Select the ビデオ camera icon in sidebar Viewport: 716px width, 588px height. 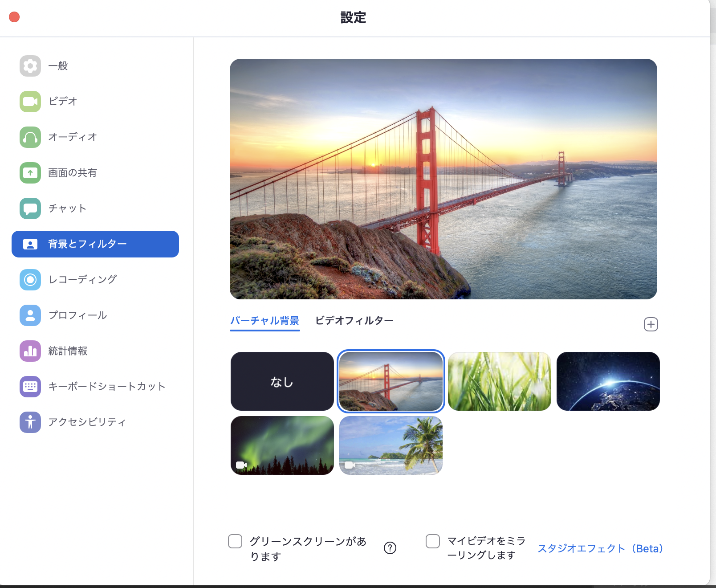coord(30,102)
